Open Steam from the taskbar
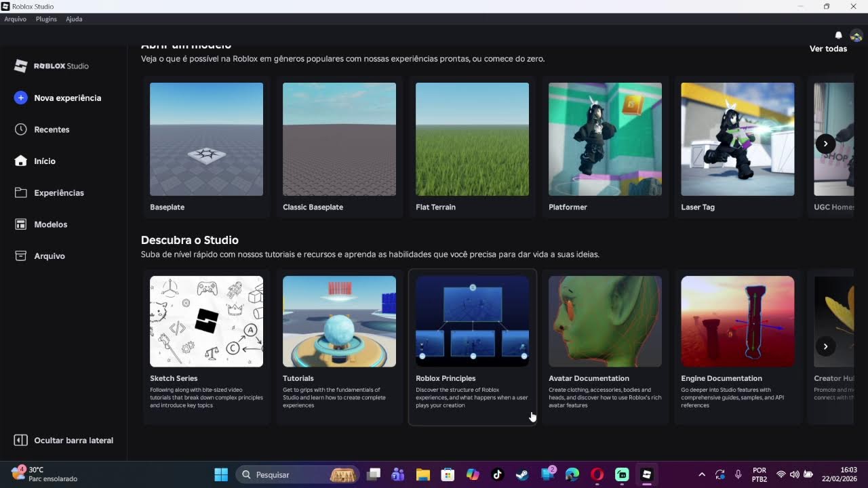868x488 pixels. pyautogui.click(x=522, y=474)
